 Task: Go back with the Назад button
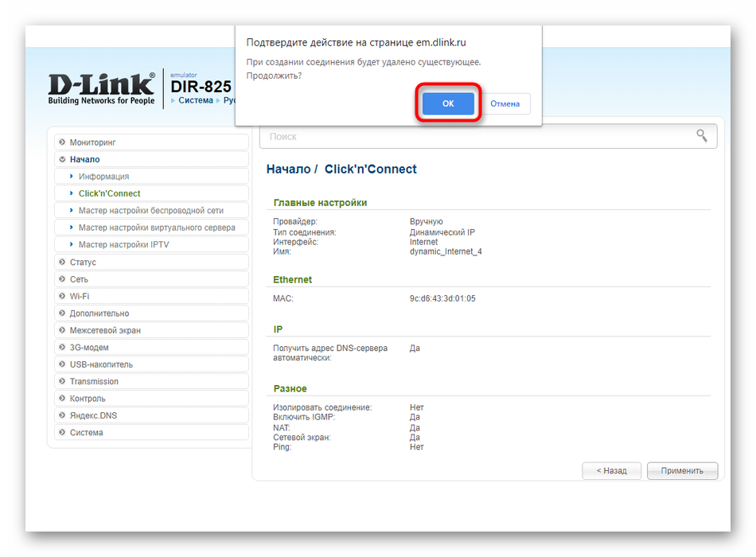(x=611, y=470)
